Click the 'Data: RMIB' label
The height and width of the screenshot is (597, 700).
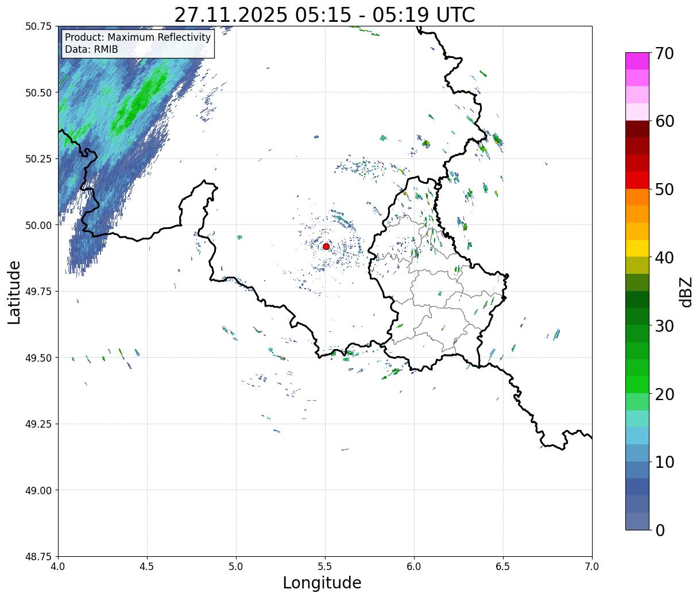pos(91,49)
